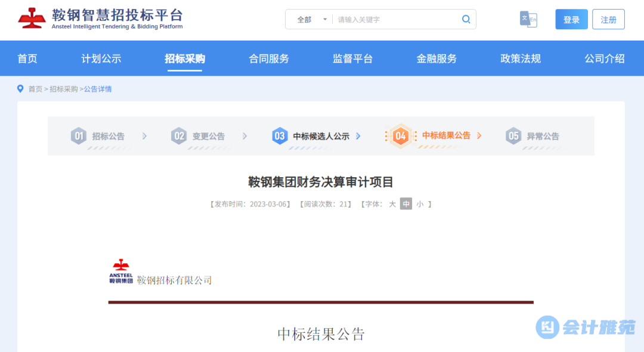Viewport: 644px width, 352px height.
Task: Open the 金融服务 navigation item
Action: tap(436, 58)
